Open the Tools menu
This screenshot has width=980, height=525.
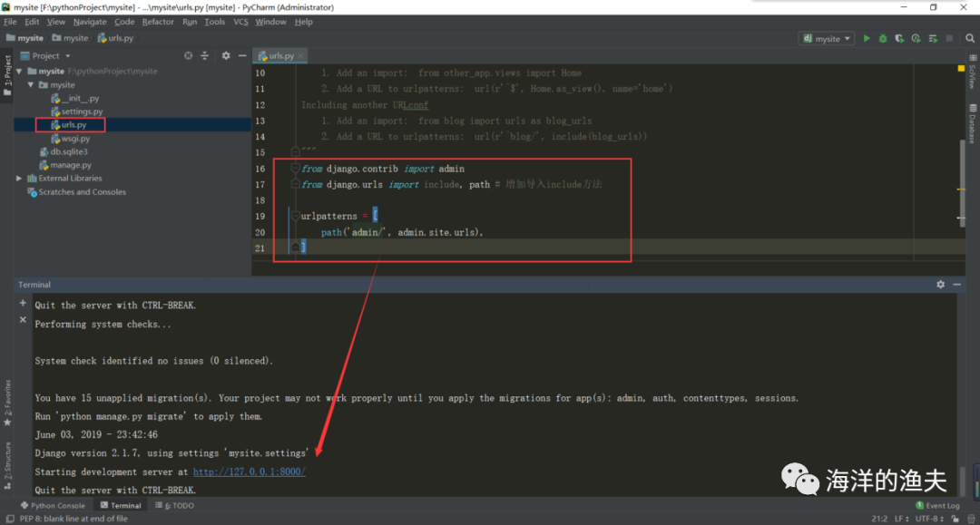pyautogui.click(x=214, y=22)
